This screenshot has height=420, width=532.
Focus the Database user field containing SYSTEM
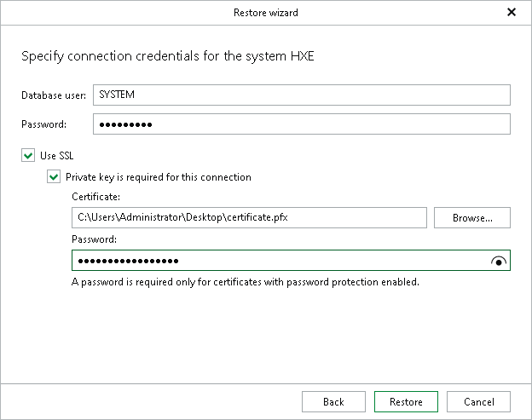(302, 95)
